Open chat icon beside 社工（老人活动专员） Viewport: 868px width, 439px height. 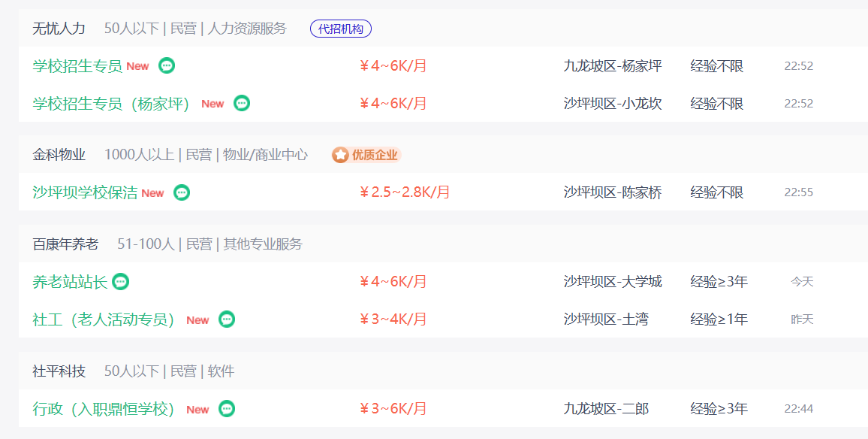coord(227,319)
